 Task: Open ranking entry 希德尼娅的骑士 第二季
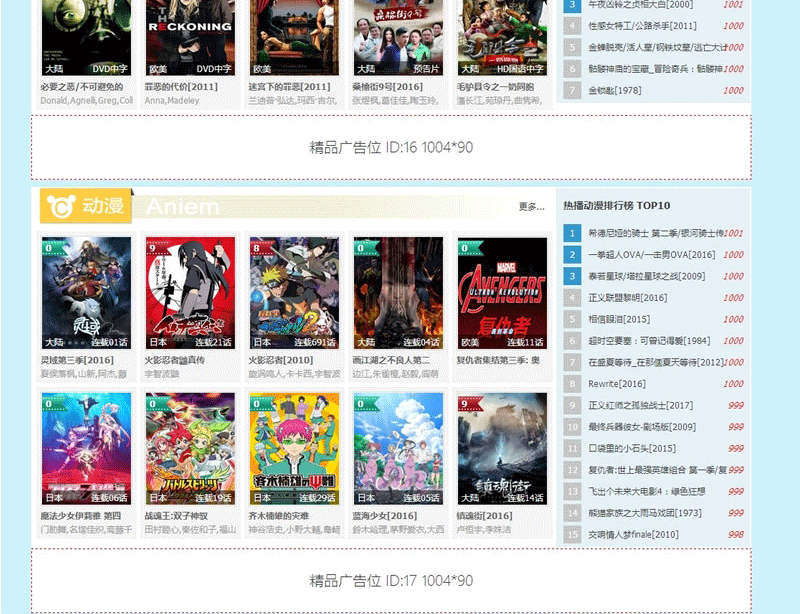pyautogui.click(x=656, y=233)
